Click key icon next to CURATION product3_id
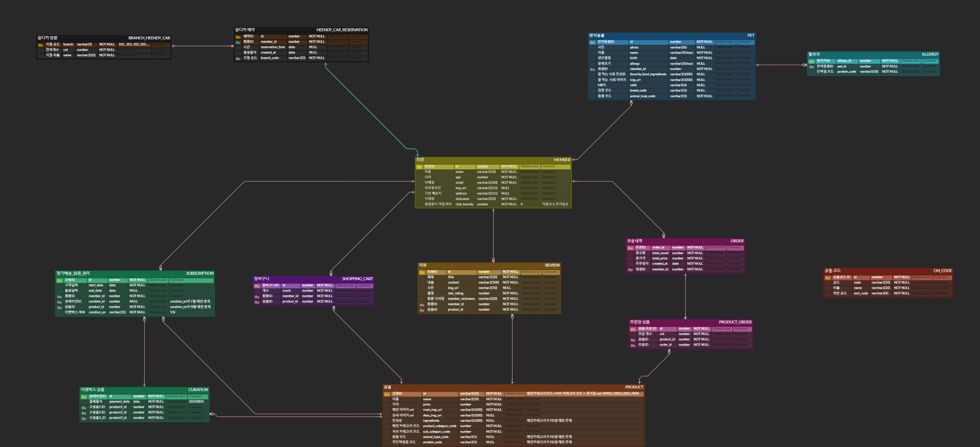 tap(84, 419)
